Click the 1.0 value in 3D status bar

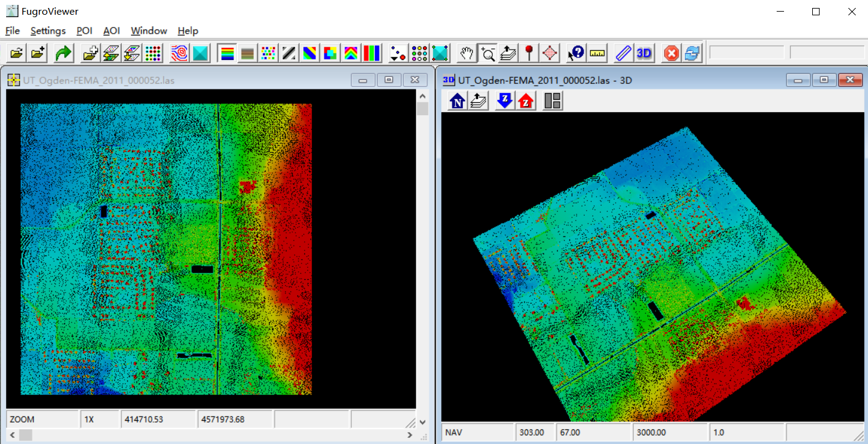pyautogui.click(x=747, y=432)
